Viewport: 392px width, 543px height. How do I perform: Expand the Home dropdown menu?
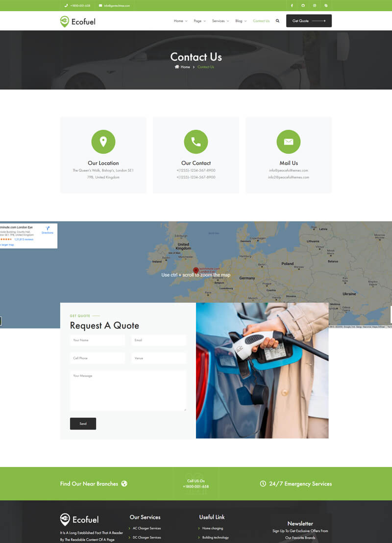click(x=180, y=21)
